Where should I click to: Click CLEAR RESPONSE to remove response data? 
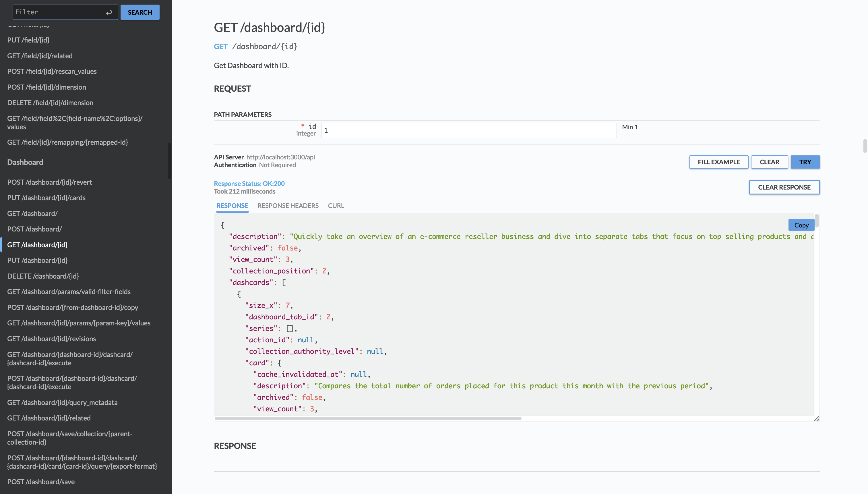pos(784,187)
